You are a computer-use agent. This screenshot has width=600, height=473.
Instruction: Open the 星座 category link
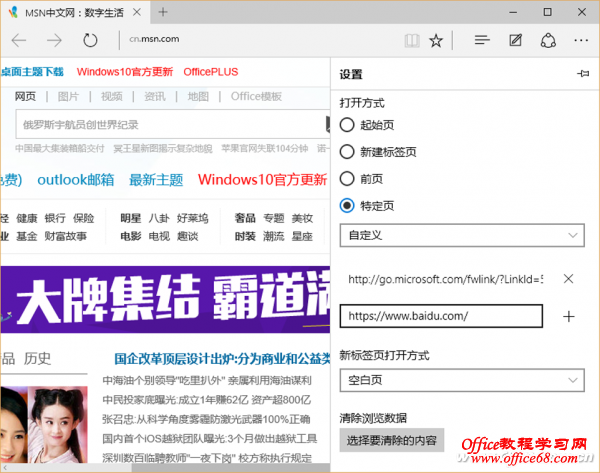(x=302, y=236)
